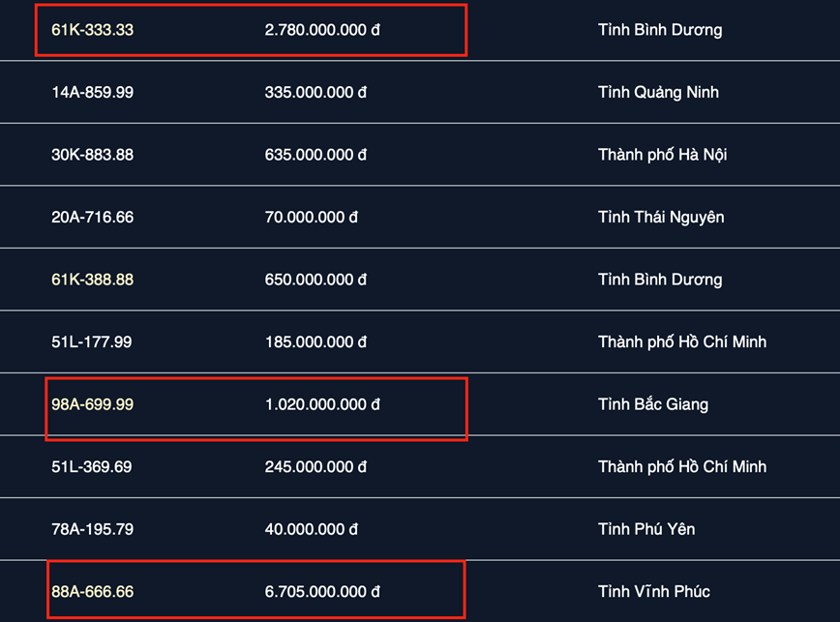This screenshot has height=622, width=840.
Task: Click the 6.705.000.000 đ price
Action: (322, 591)
